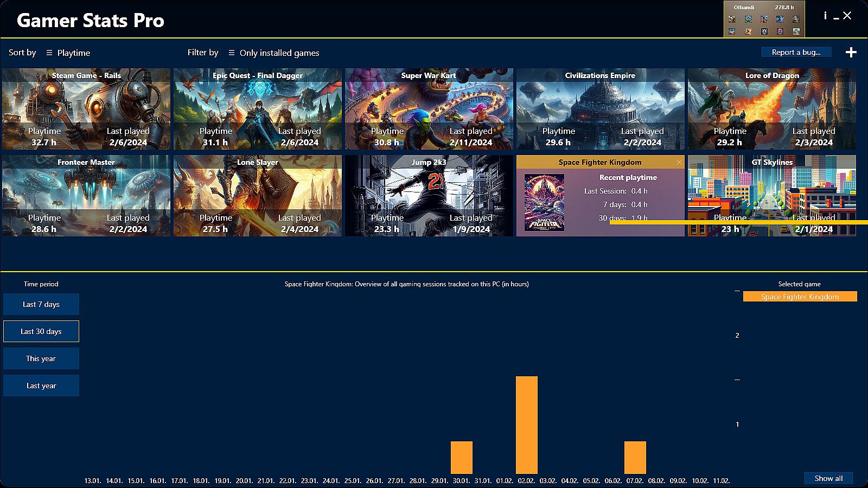Click the plus icon to add a game

[x=851, y=52]
